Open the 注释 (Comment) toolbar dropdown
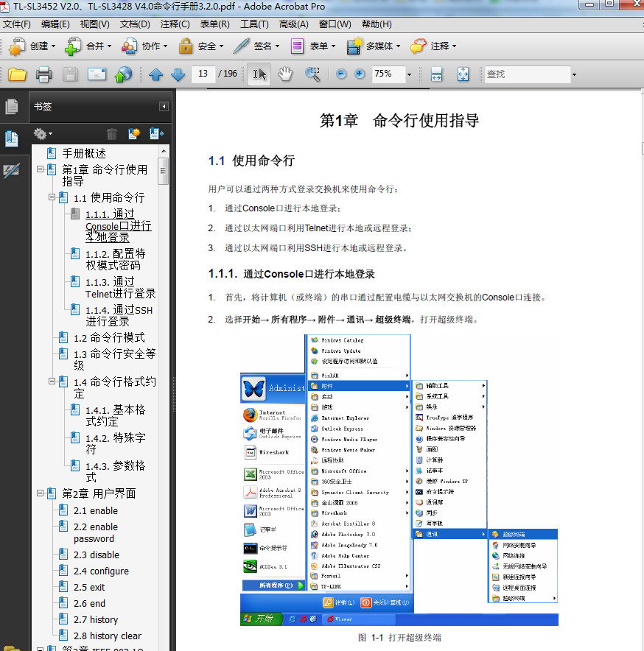The width and height of the screenshot is (644, 651). [x=433, y=46]
